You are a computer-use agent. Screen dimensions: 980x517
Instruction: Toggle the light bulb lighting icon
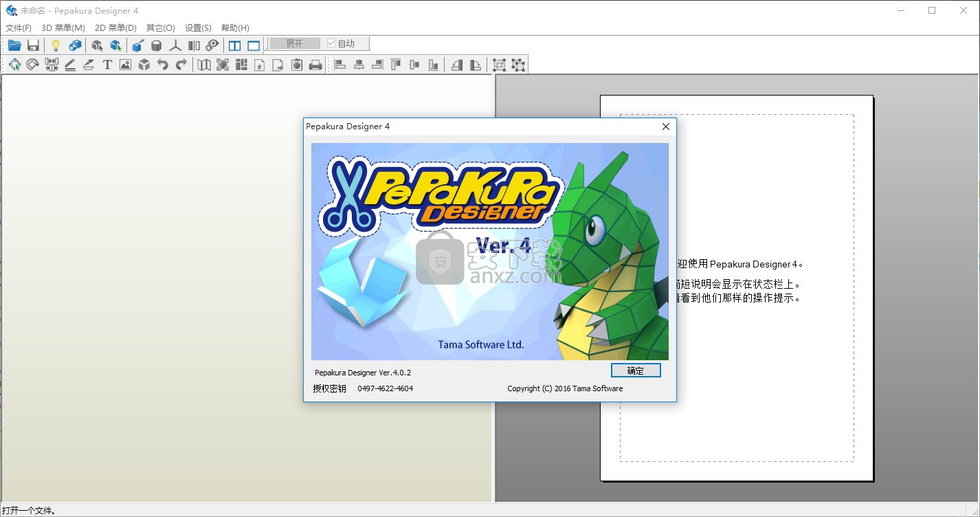tap(56, 45)
